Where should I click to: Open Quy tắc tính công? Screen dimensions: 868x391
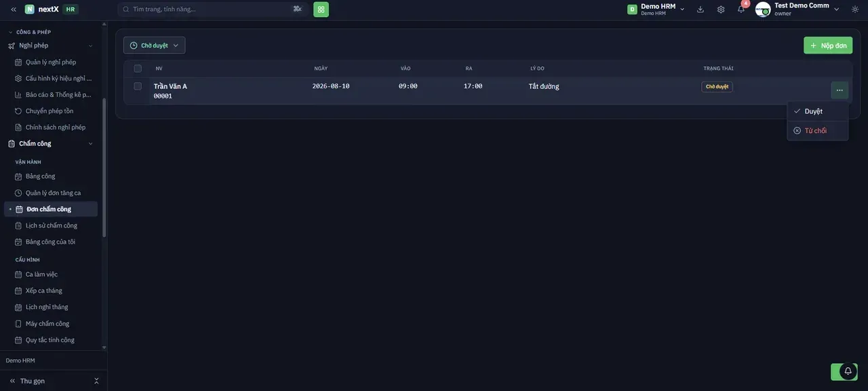(x=50, y=340)
